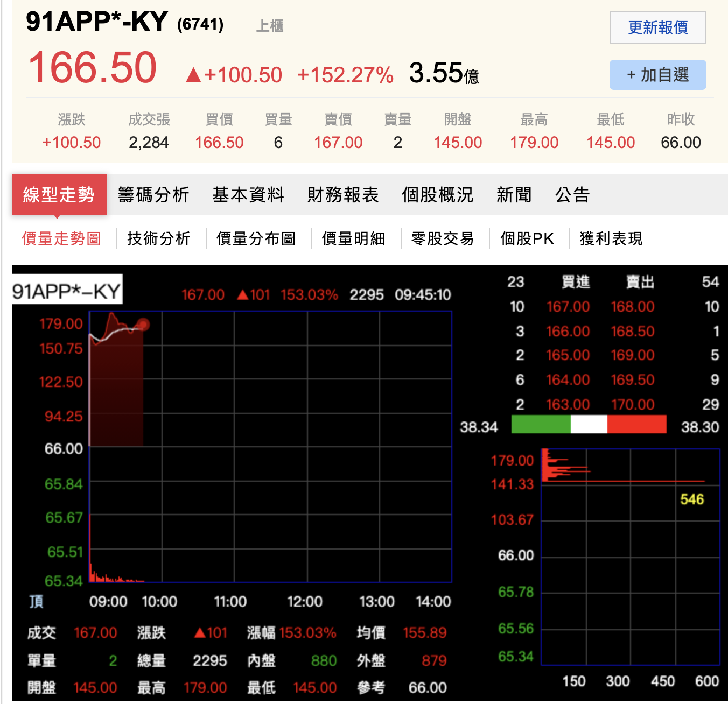The width and height of the screenshot is (728, 704).
Task: Switch to 零股交易 view
Action: (x=443, y=238)
